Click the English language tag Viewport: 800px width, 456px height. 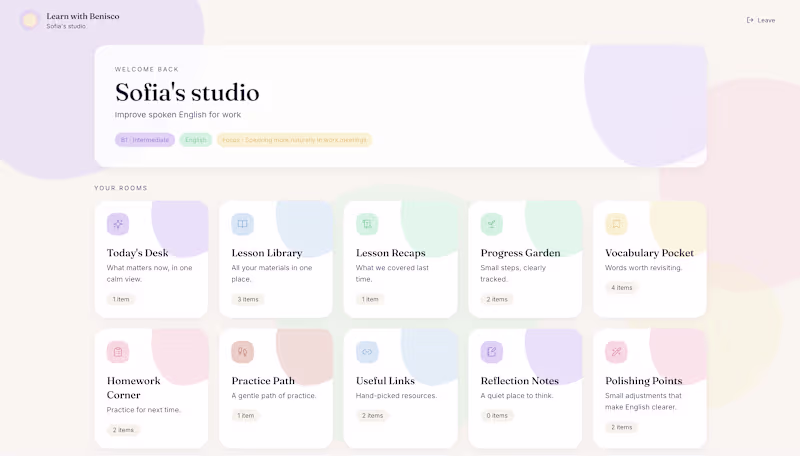point(195,140)
